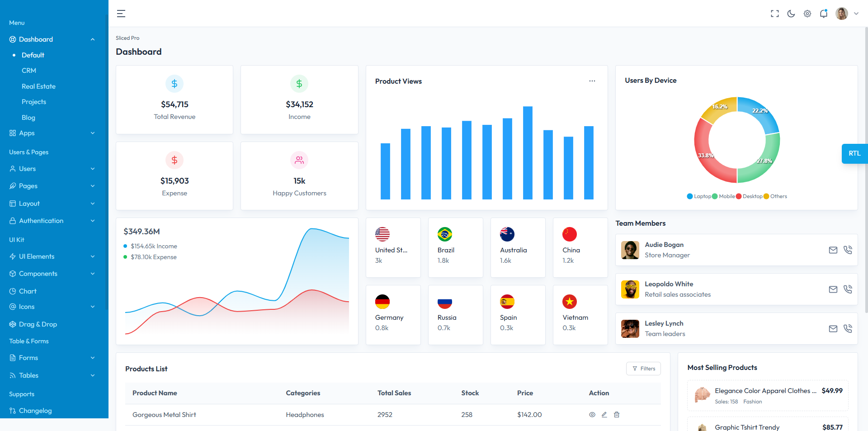Open notifications bell icon

point(823,14)
